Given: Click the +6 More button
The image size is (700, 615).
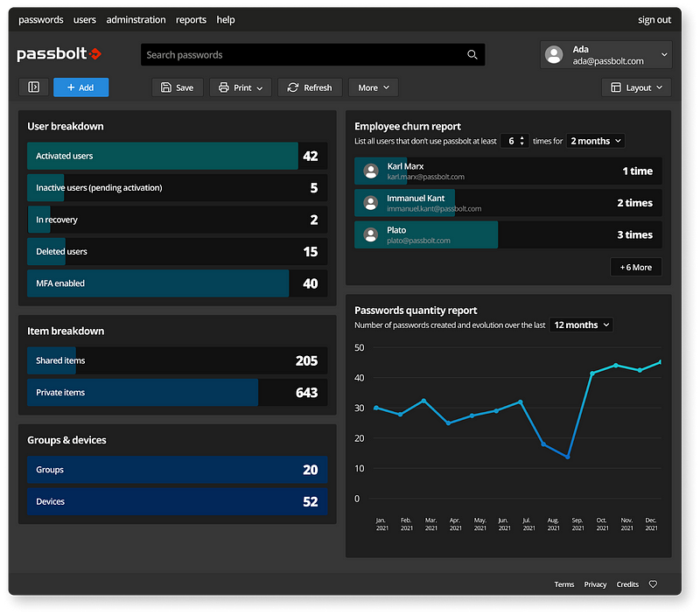Looking at the screenshot, I should (636, 267).
